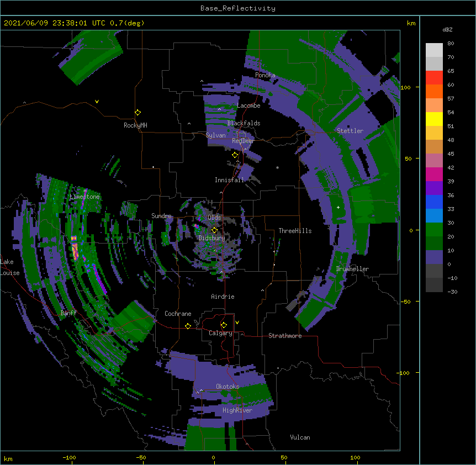Select the 30 dBZ green swatch
The height and width of the screenshot is (465, 476).
pyautogui.click(x=434, y=230)
